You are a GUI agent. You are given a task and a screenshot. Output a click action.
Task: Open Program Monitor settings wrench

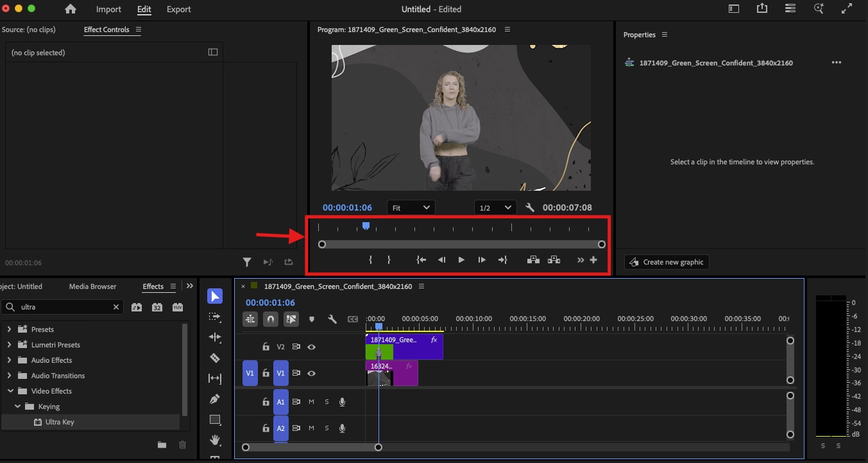pyautogui.click(x=530, y=208)
